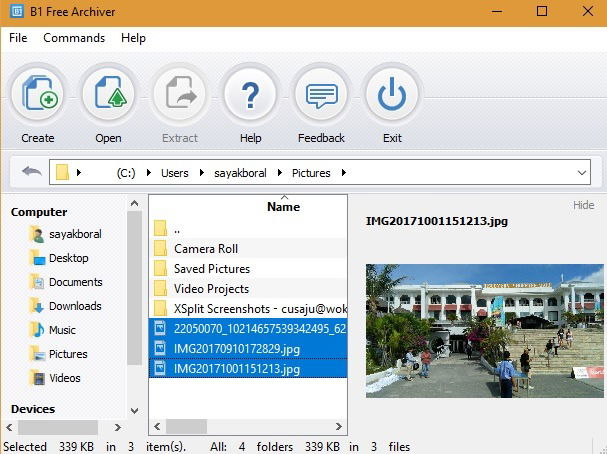Click the Exit power icon

tap(392, 94)
